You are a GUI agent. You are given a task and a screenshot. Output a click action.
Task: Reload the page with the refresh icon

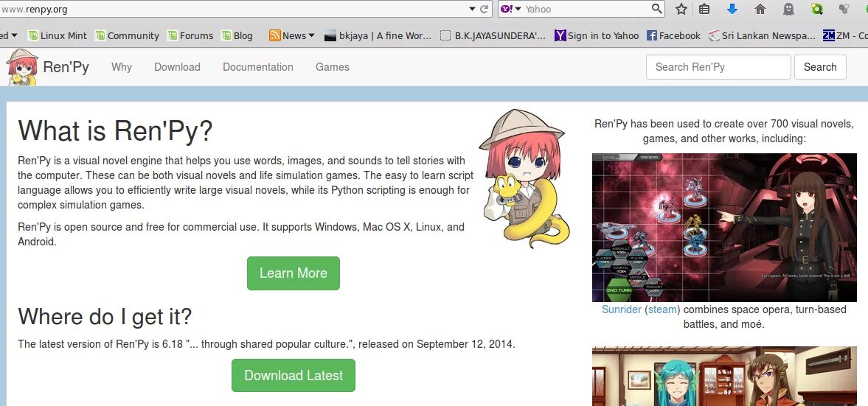(485, 9)
